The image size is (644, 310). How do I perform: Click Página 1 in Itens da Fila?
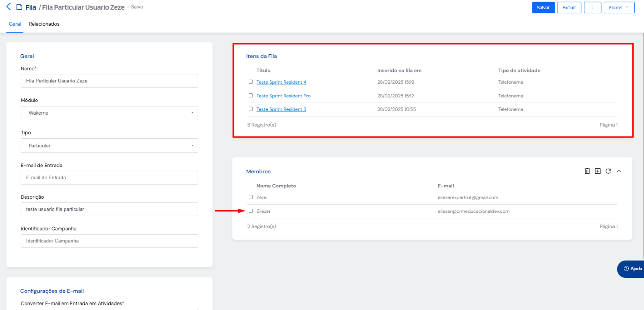pyautogui.click(x=609, y=125)
